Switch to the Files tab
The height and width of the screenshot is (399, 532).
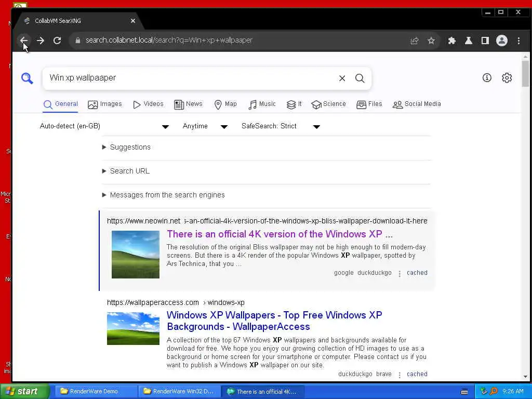click(369, 104)
